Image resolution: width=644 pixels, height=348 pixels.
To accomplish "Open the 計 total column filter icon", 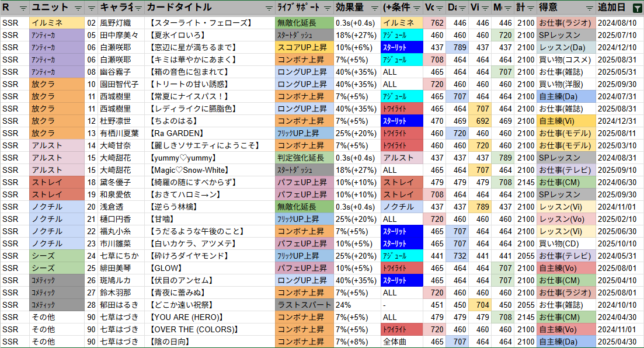I will click(x=530, y=8).
